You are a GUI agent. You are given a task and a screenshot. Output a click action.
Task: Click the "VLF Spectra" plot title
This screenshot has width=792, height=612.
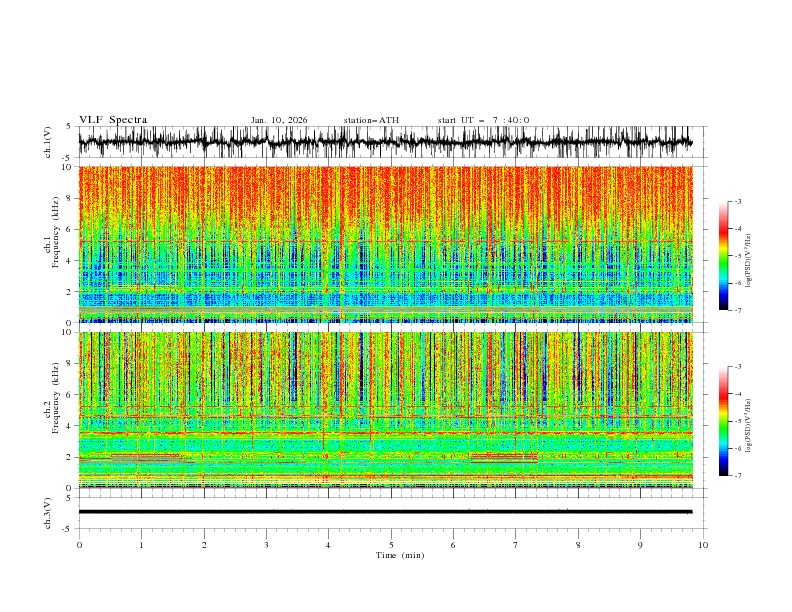113,120
